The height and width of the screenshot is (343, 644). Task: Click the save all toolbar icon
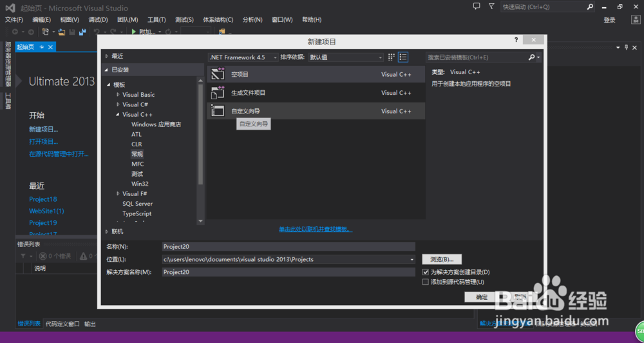(82, 32)
